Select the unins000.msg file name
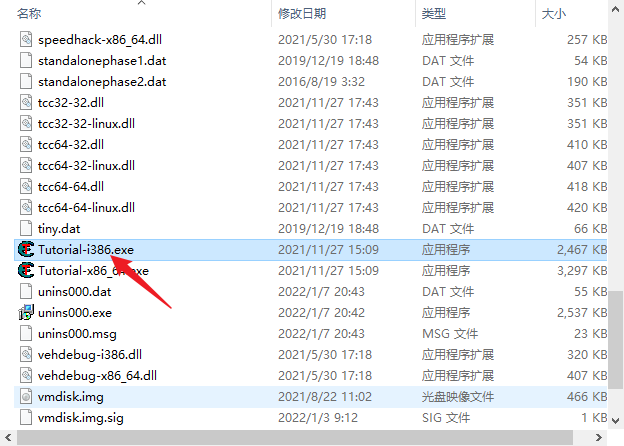The width and height of the screenshot is (624, 446). [x=77, y=334]
